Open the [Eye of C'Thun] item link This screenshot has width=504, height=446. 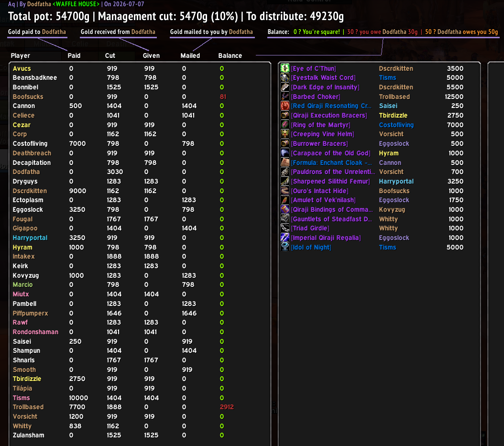coord(313,68)
